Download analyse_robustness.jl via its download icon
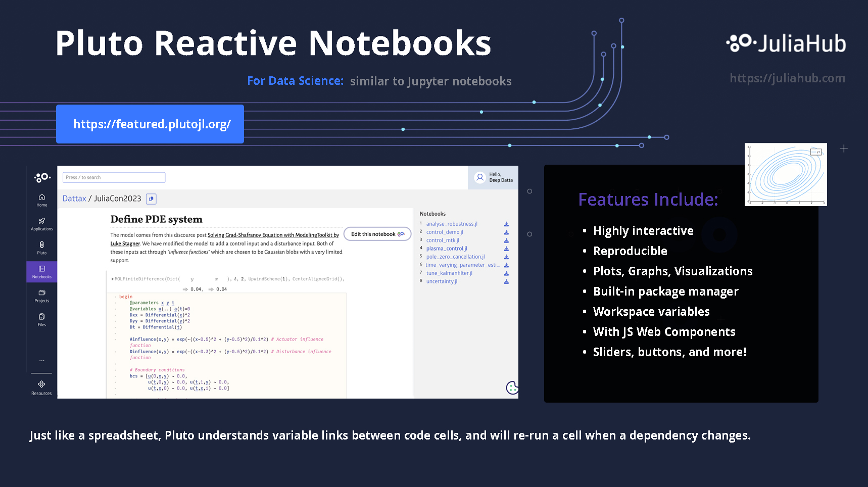Image resolution: width=868 pixels, height=487 pixels. coord(506,224)
